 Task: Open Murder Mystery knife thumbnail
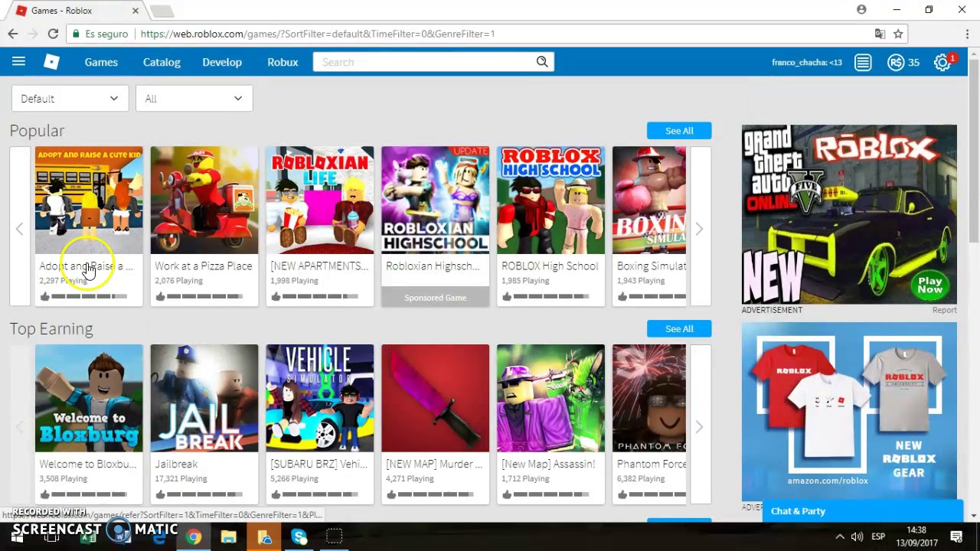coord(436,398)
